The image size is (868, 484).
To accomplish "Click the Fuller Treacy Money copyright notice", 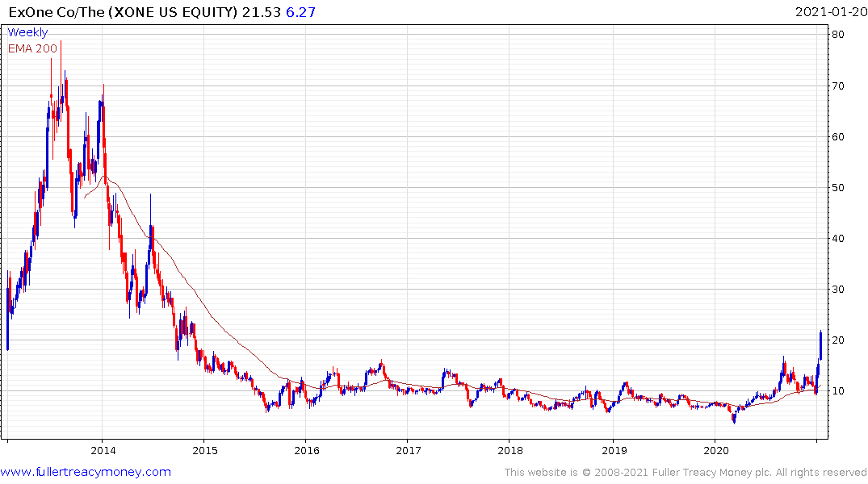I will [686, 473].
